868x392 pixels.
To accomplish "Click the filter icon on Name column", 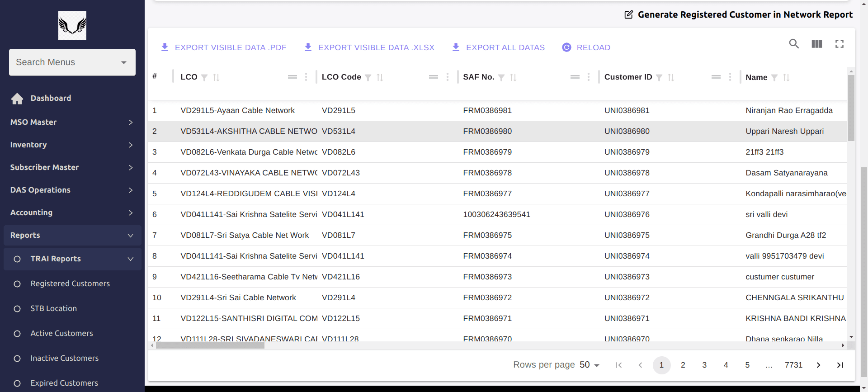I will [x=774, y=78].
